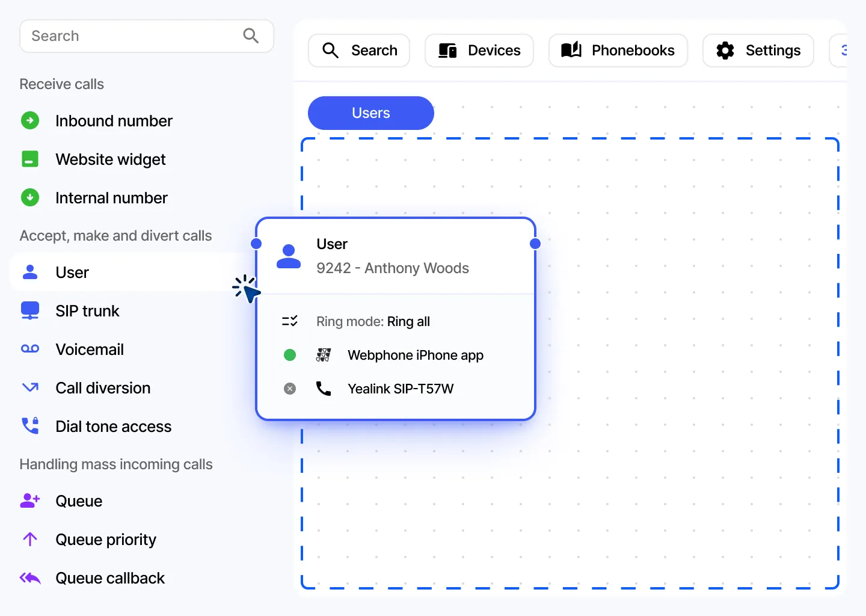Choose the Call diversion entry
Screen dimensions: 866x616
103,388
